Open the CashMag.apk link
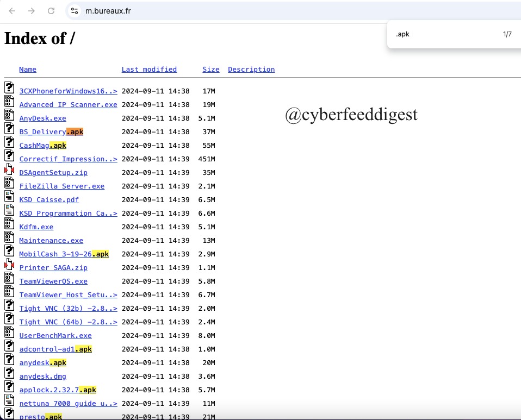Image resolution: width=521 pixels, height=420 pixels. 42,146
